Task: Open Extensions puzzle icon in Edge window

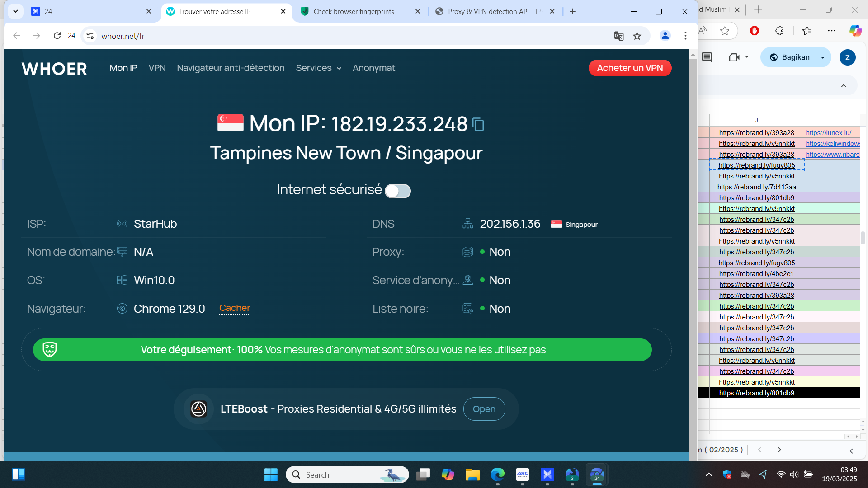Action: click(x=779, y=31)
